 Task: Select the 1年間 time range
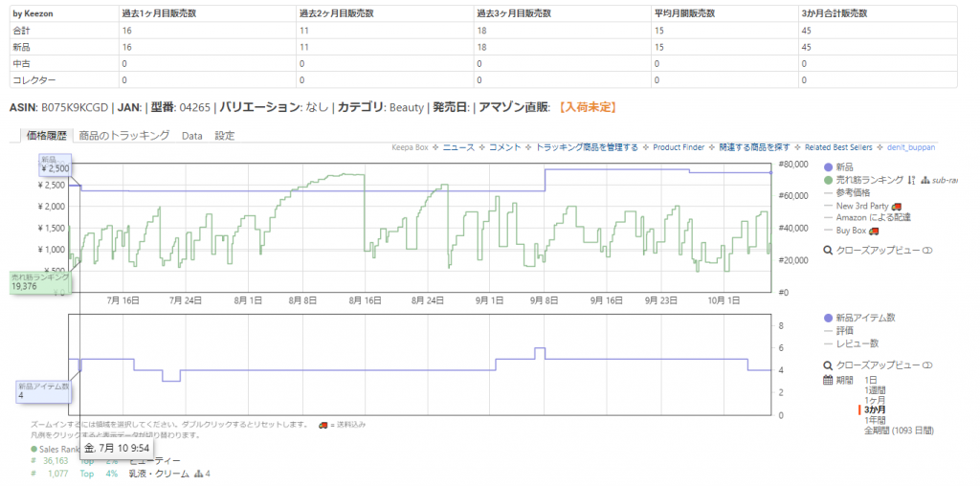pos(875,420)
